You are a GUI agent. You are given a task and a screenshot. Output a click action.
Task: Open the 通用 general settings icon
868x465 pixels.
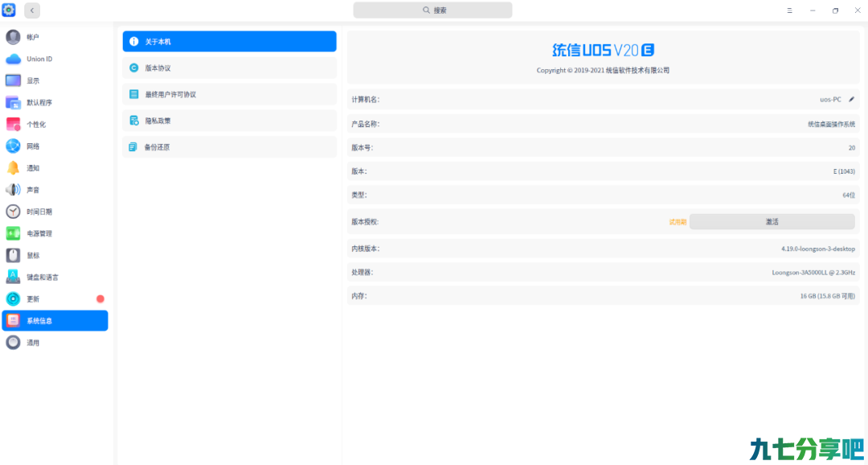(x=13, y=343)
